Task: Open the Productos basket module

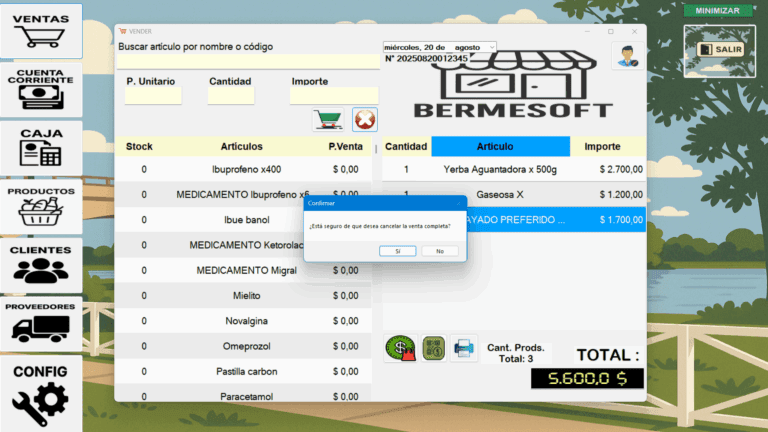Action: click(x=41, y=206)
